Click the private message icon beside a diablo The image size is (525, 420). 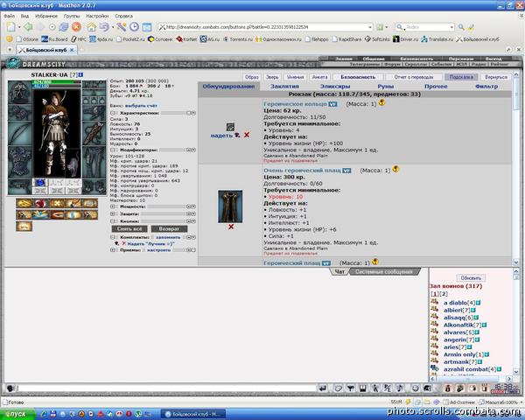435,302
